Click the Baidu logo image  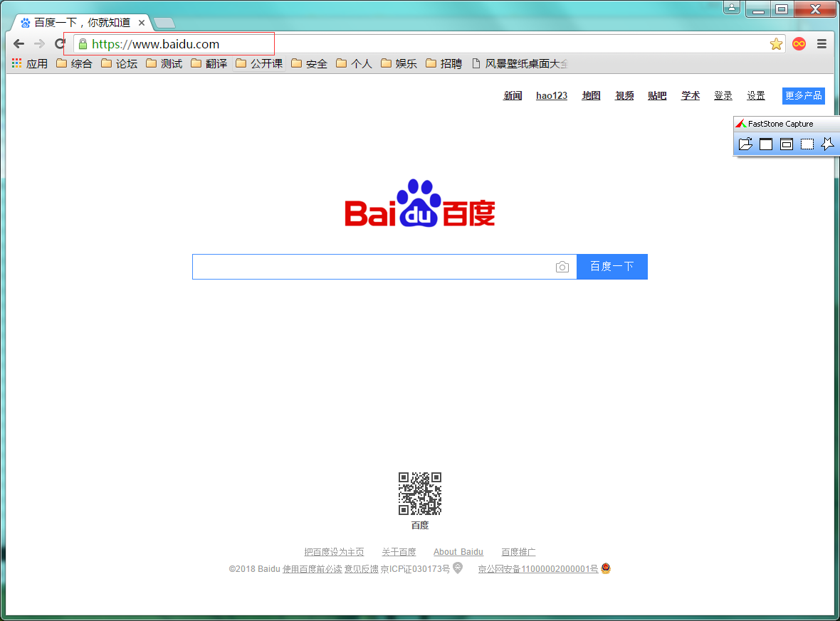tap(420, 203)
